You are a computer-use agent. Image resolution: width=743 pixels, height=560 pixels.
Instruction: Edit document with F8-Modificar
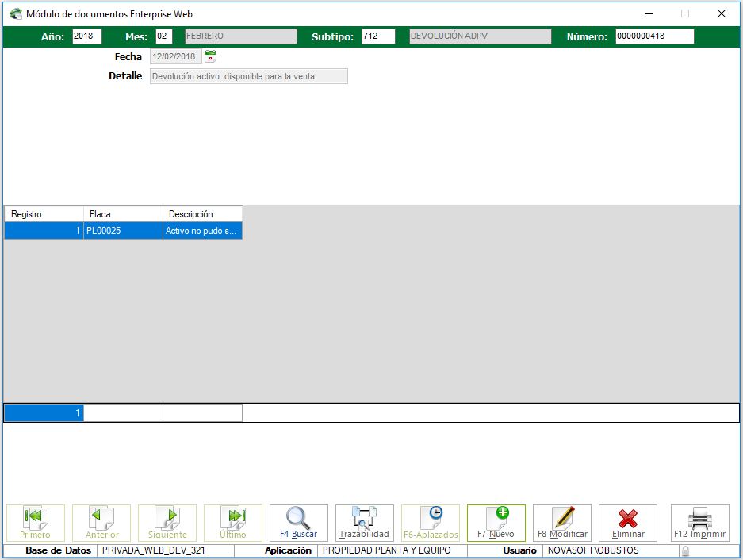(x=562, y=523)
